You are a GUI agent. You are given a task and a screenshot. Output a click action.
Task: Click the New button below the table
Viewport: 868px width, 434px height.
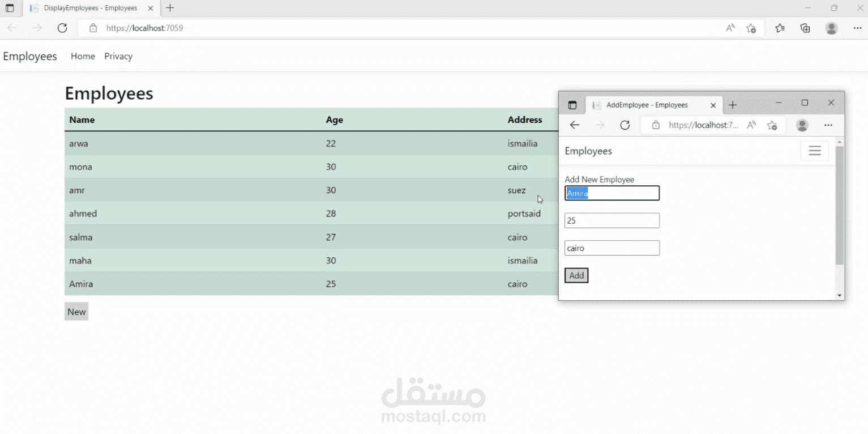tap(76, 312)
